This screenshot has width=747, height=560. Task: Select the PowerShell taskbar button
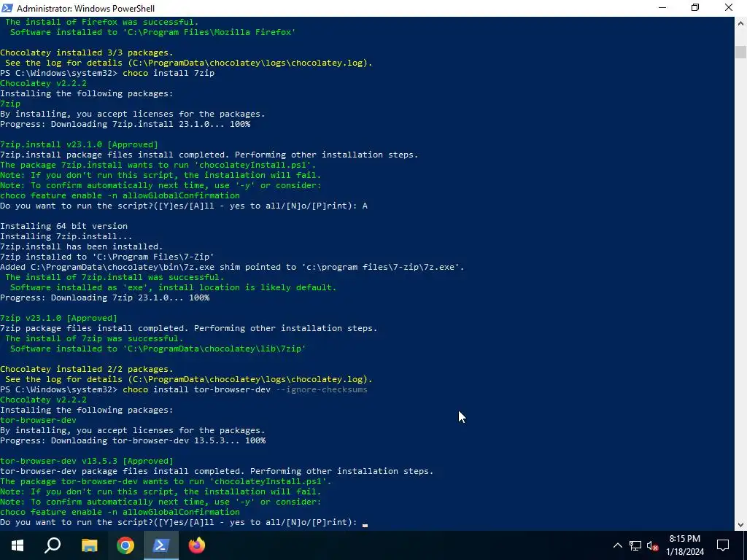pos(161,545)
